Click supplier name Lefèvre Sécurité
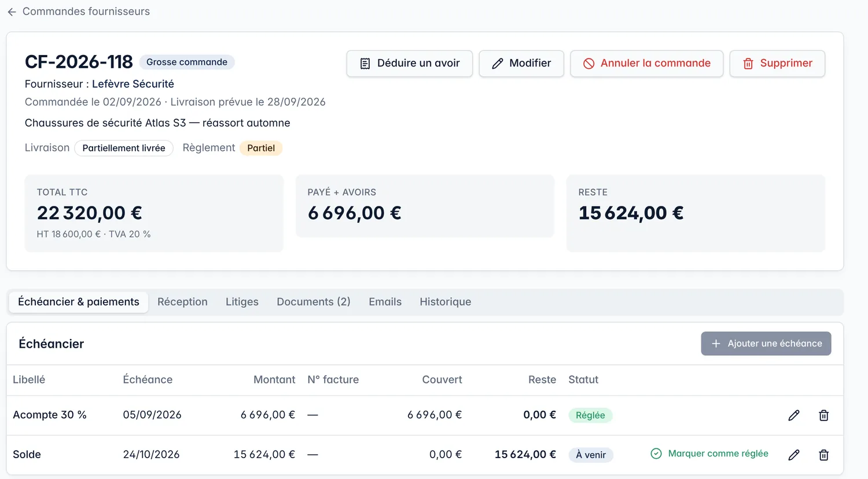 pyautogui.click(x=133, y=84)
